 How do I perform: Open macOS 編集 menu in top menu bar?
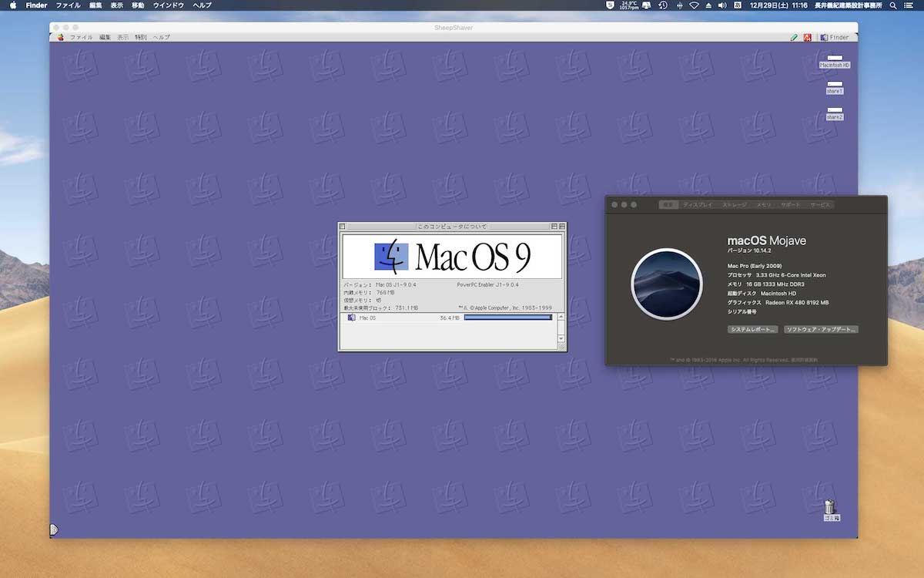[95, 5]
